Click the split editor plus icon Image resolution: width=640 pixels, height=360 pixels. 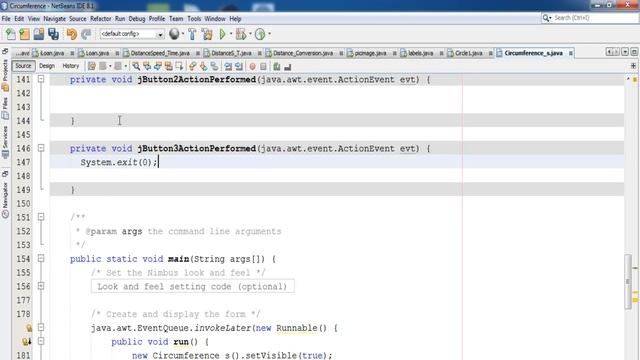[x=633, y=66]
